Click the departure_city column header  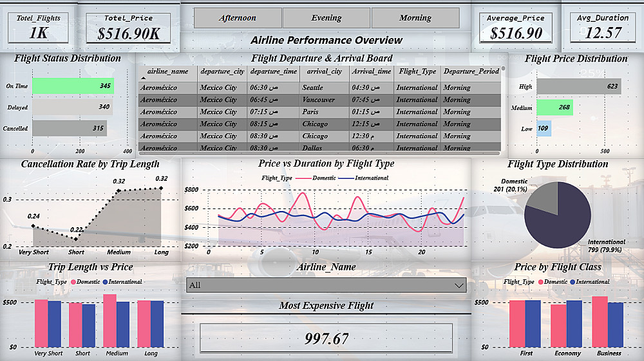pos(222,71)
